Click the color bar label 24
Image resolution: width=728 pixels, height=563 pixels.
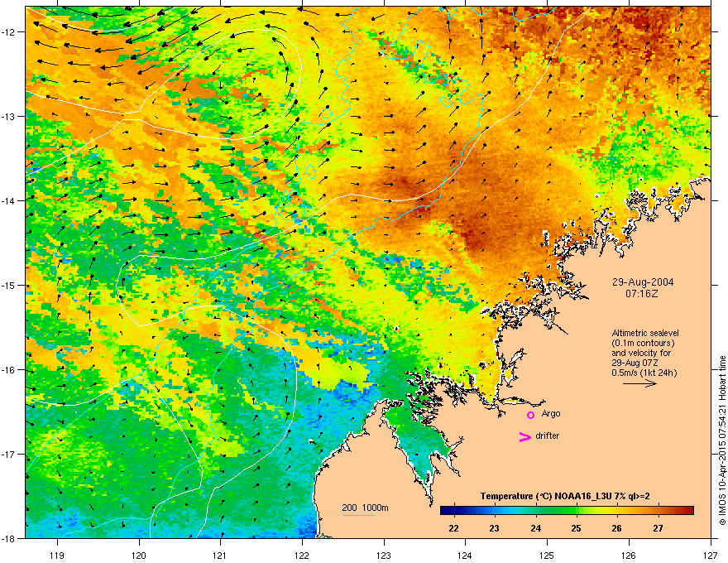click(x=535, y=528)
